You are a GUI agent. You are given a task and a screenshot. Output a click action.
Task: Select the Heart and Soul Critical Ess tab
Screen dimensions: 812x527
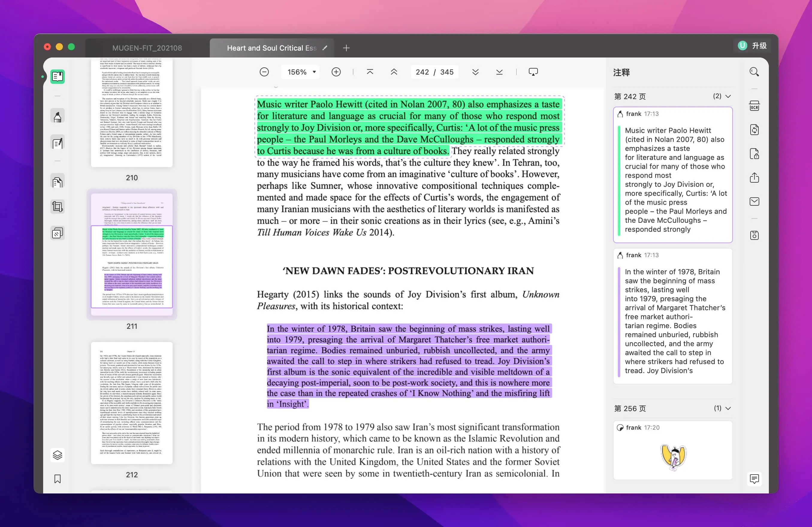pyautogui.click(x=271, y=48)
